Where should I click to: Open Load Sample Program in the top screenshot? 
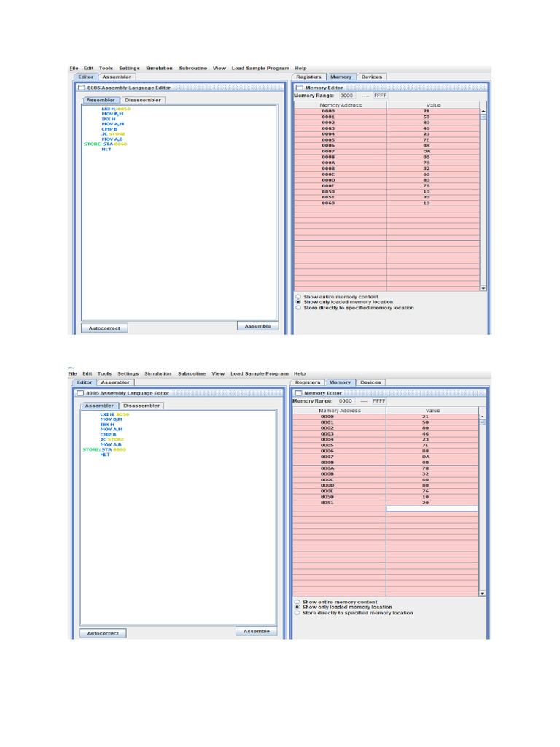[260, 68]
